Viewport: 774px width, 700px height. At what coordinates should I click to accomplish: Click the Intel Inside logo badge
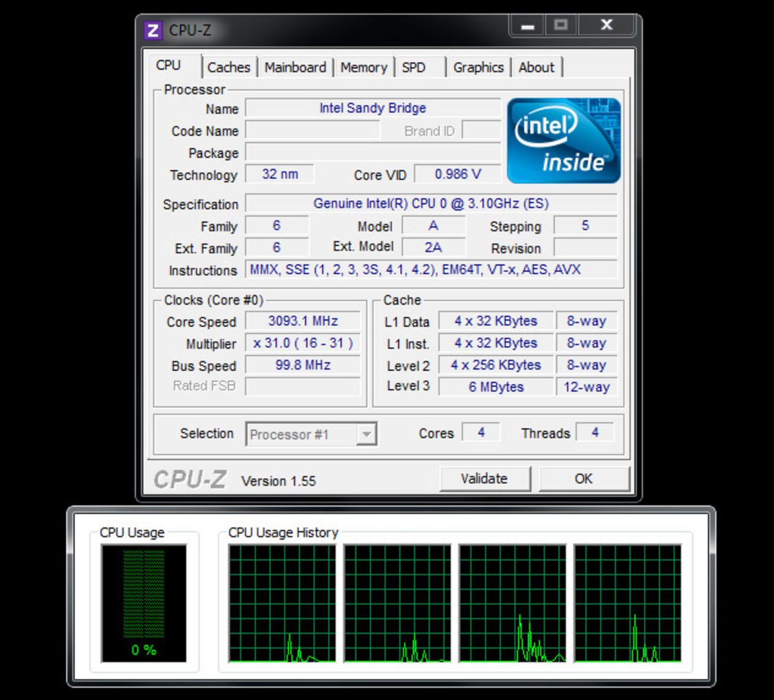click(563, 140)
